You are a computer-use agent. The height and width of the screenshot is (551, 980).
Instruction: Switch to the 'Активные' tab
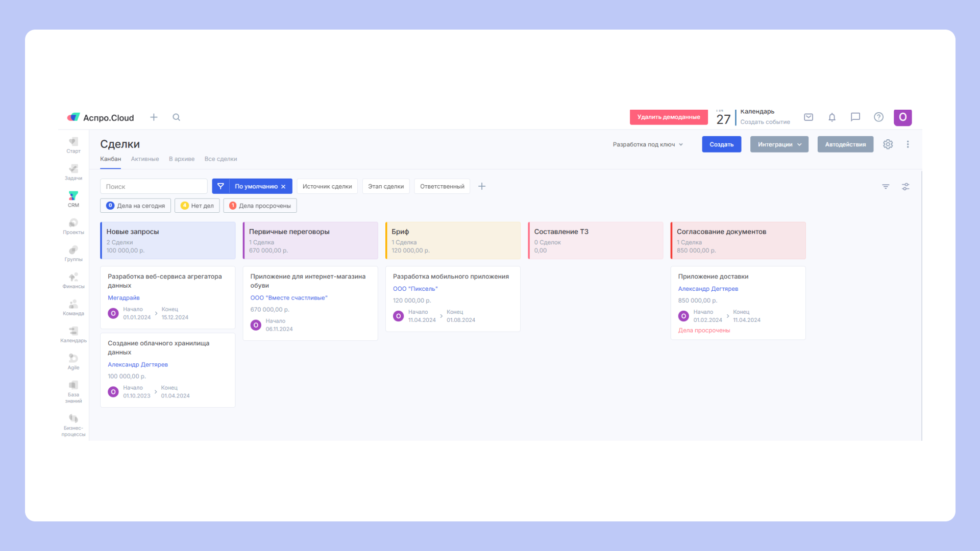click(144, 159)
